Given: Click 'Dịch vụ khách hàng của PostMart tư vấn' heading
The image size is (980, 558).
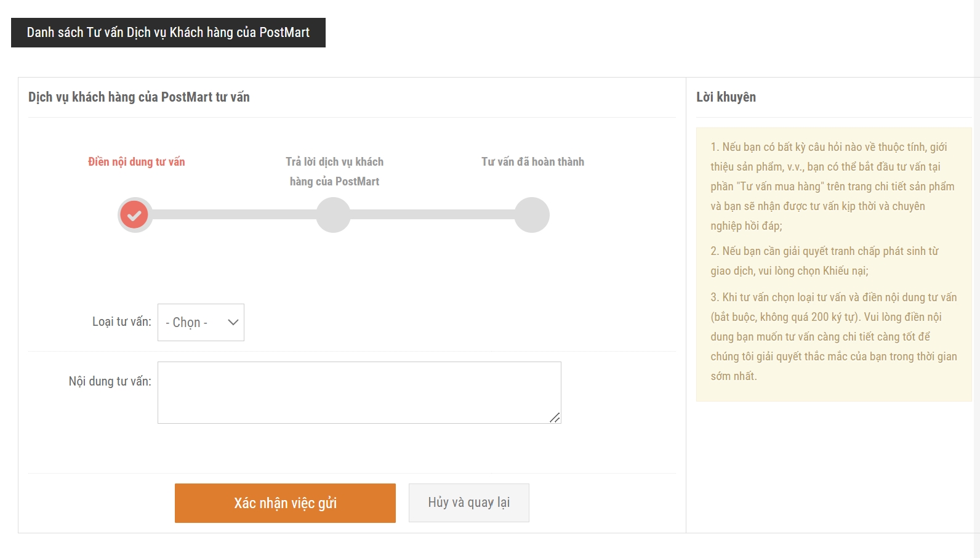Looking at the screenshot, I should coord(139,97).
